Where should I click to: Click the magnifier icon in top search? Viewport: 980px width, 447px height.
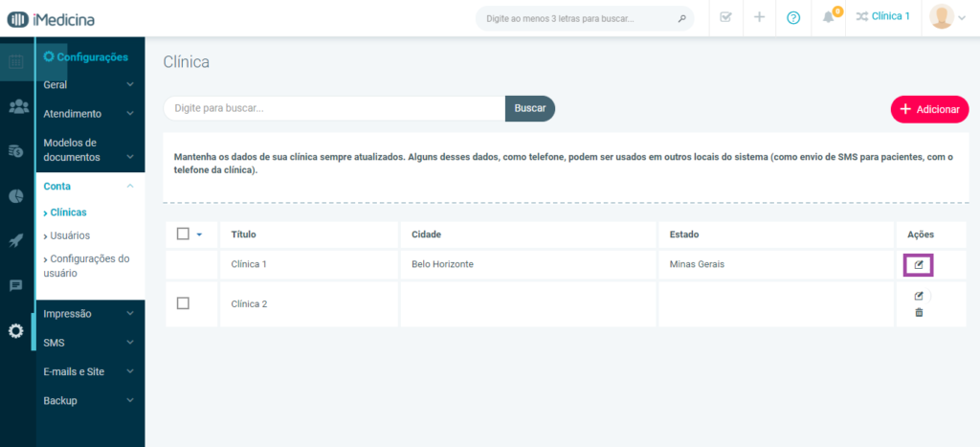point(681,19)
